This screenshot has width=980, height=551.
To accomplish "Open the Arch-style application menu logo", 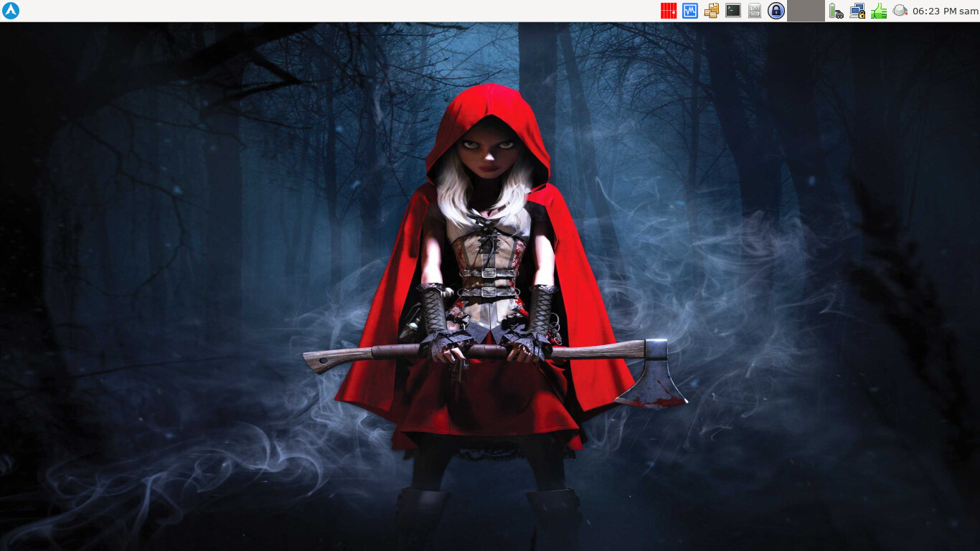I will [11, 11].
